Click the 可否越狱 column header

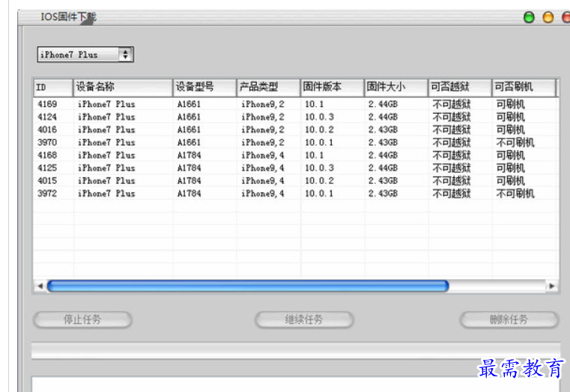coord(460,88)
